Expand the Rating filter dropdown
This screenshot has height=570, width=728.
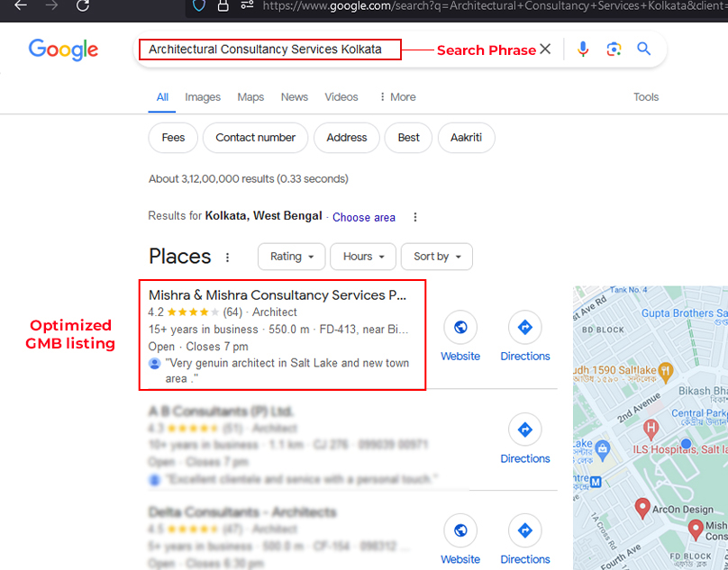[x=291, y=257]
